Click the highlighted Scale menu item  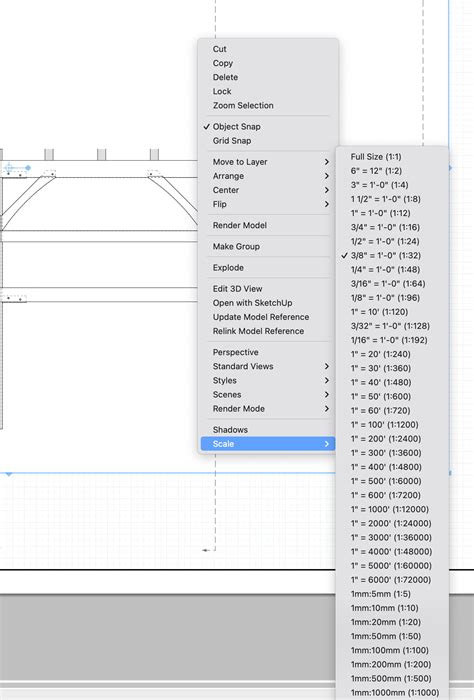pos(267,444)
